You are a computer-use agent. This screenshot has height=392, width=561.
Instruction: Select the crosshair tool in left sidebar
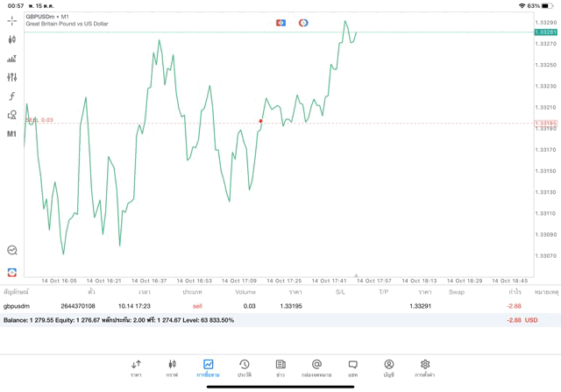(11, 21)
